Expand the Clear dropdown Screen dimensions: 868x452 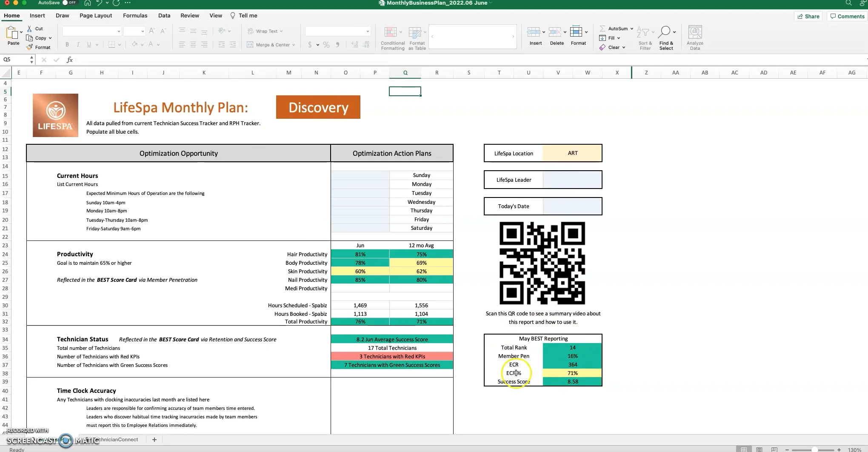coord(624,47)
